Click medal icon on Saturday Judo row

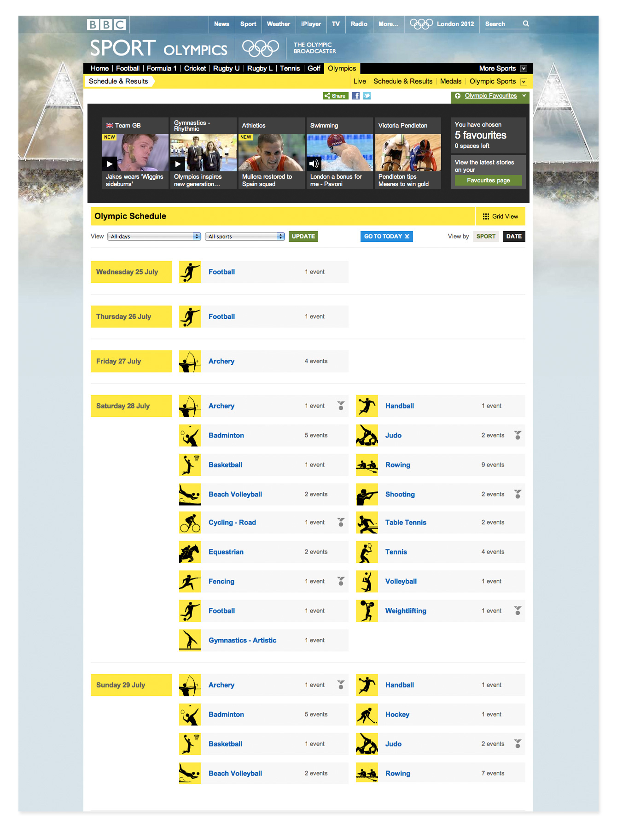click(518, 435)
